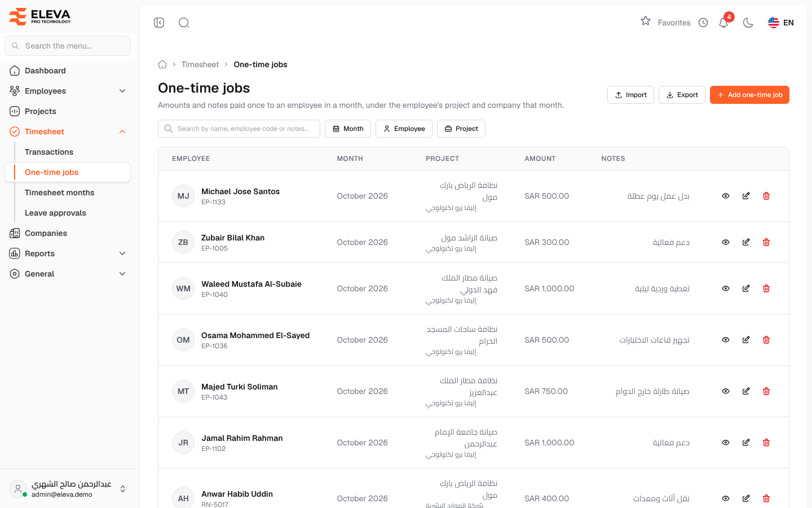This screenshot has height=508, width=812.
Task: Go to home breadcrumb icon
Action: 162,64
